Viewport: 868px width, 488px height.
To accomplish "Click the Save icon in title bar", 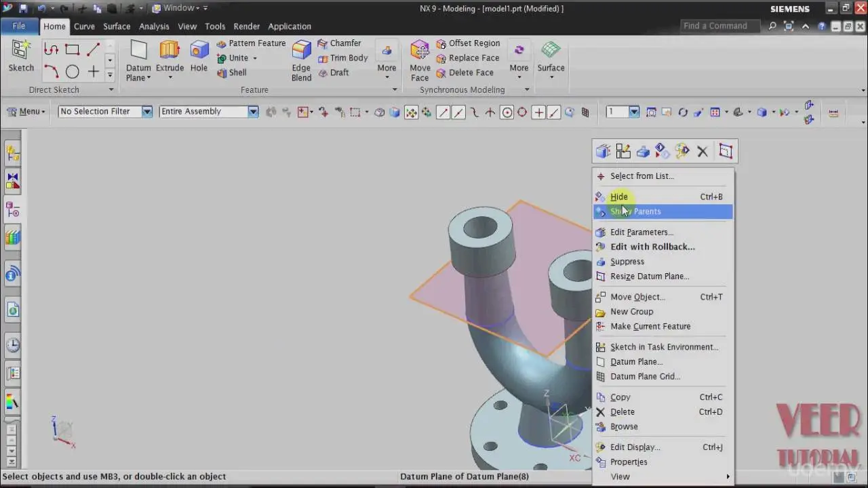I will [x=24, y=9].
